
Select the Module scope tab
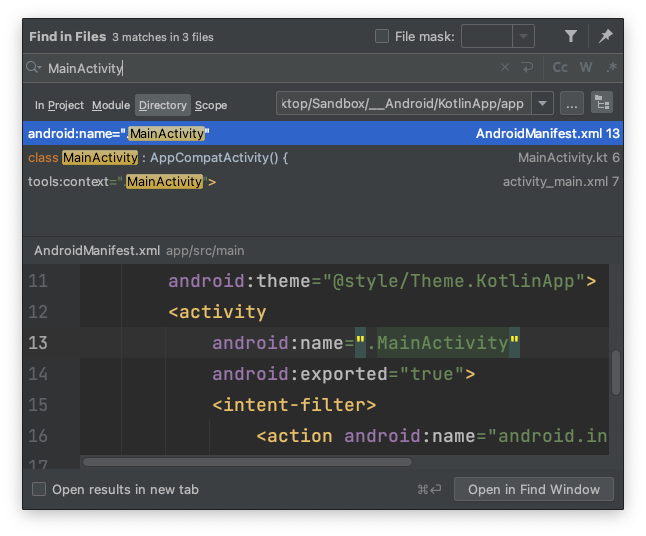click(x=111, y=105)
